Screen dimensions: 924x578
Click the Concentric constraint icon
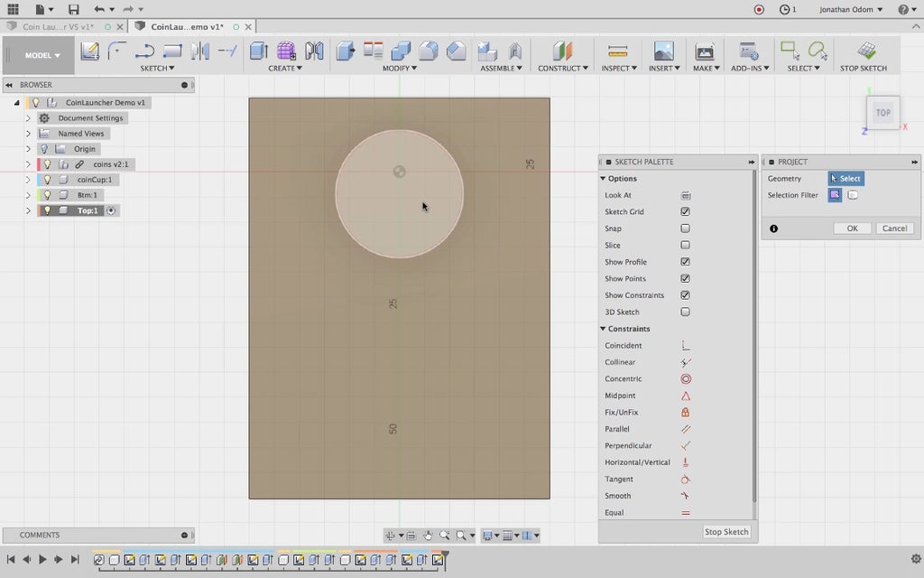pos(686,379)
